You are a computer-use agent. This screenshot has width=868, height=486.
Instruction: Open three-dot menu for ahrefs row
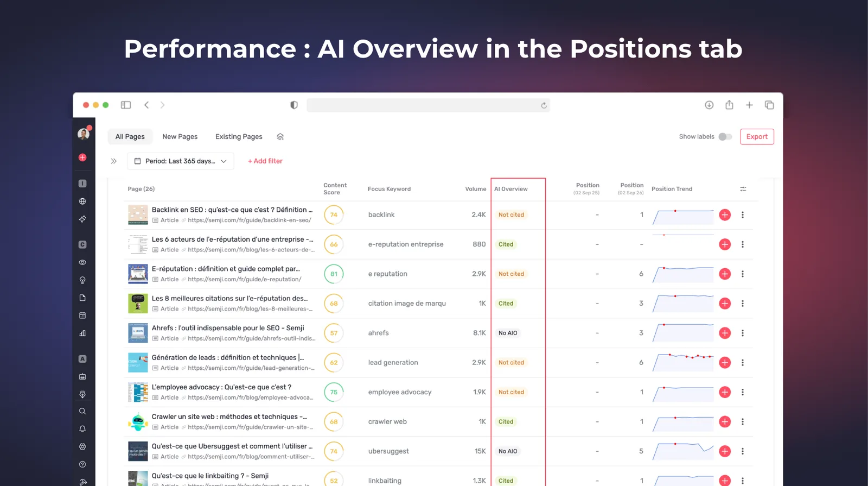(x=743, y=333)
